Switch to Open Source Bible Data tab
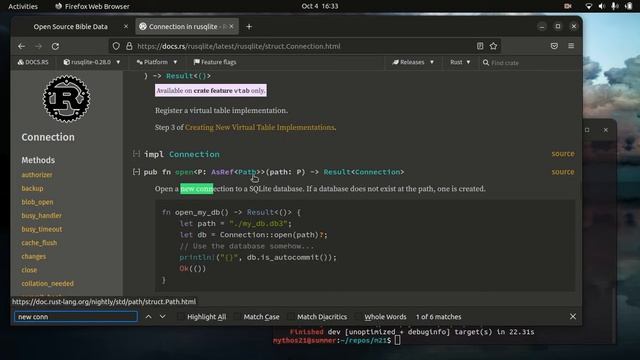640x360 pixels. pos(71,27)
